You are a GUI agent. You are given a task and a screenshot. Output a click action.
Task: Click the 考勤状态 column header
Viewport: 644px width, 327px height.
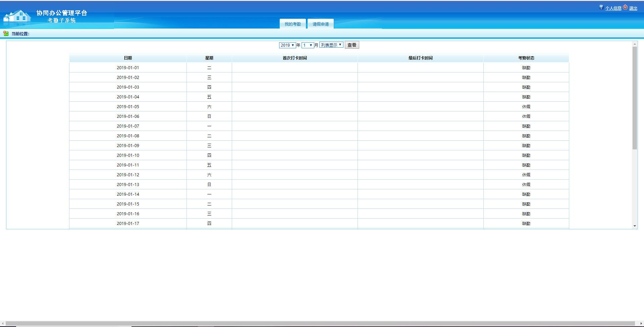[526, 58]
